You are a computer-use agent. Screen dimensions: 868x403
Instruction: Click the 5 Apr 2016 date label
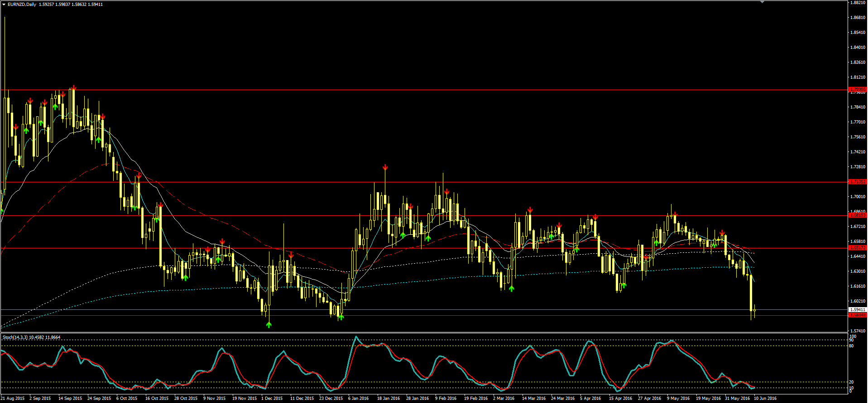tap(590, 398)
